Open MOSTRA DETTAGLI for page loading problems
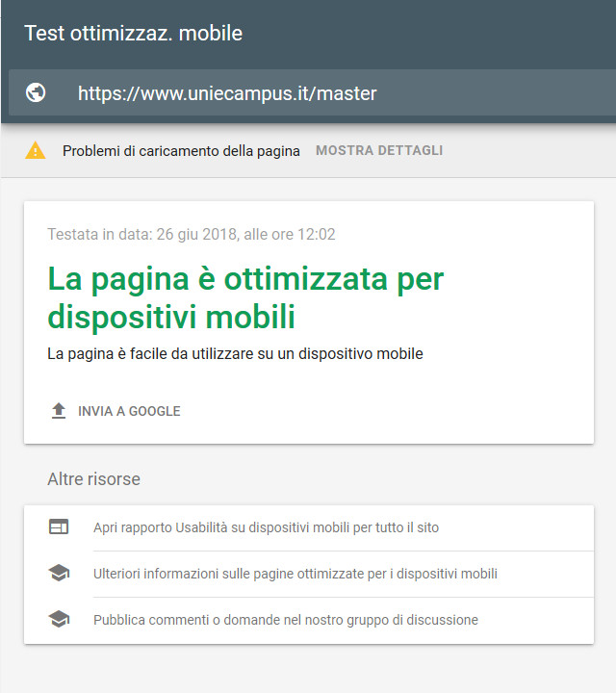The height and width of the screenshot is (693, 616). pos(379,150)
